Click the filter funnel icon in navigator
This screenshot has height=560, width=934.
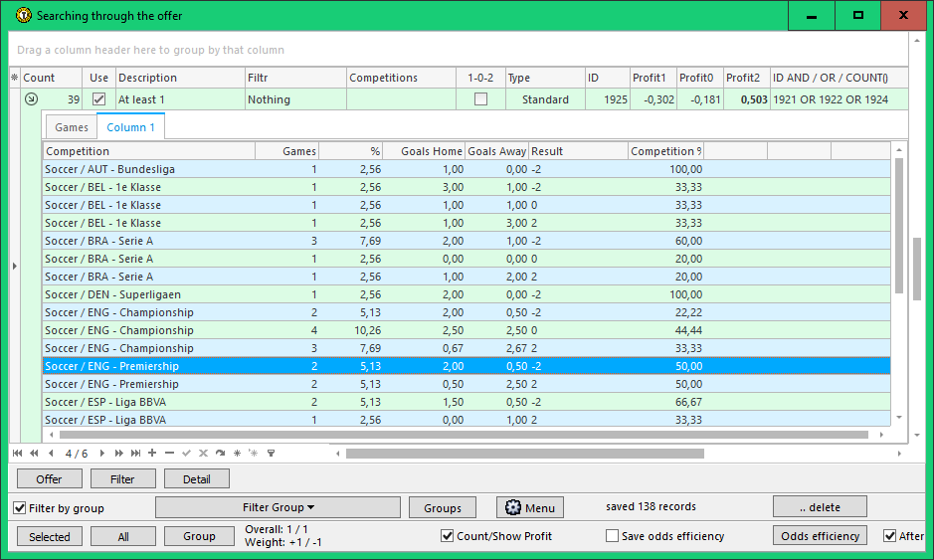pyautogui.click(x=271, y=454)
